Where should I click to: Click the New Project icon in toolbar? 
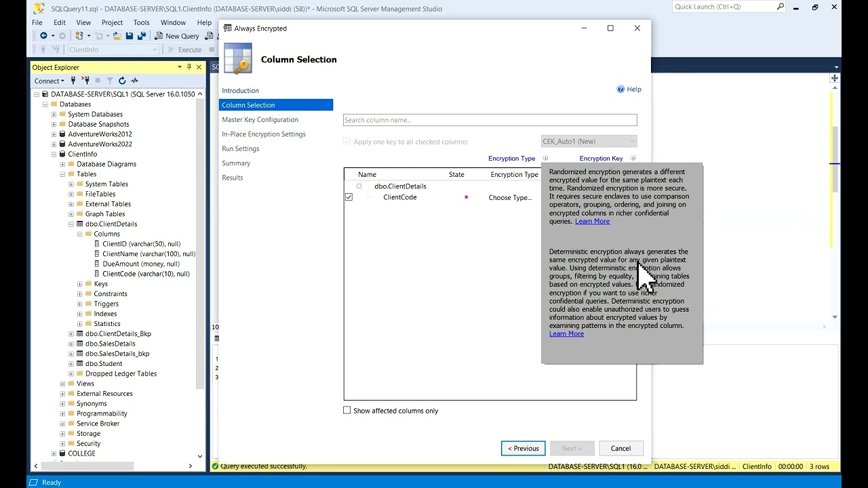[79, 36]
